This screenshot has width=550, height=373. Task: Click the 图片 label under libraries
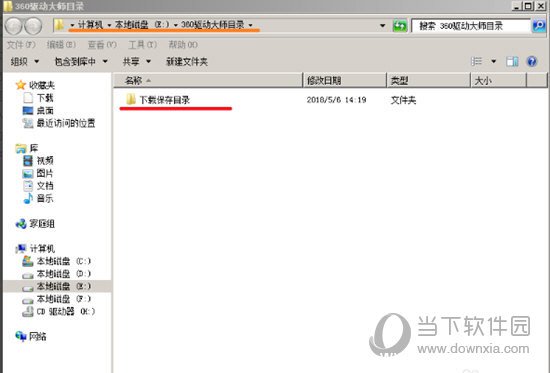(45, 173)
